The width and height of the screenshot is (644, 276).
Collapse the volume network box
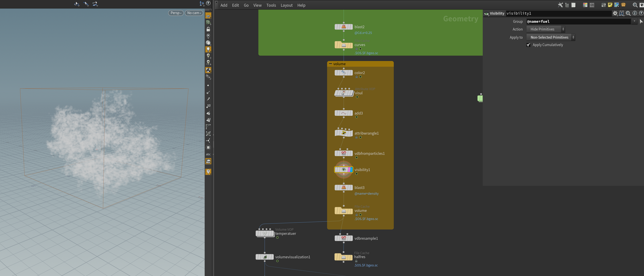click(330, 64)
